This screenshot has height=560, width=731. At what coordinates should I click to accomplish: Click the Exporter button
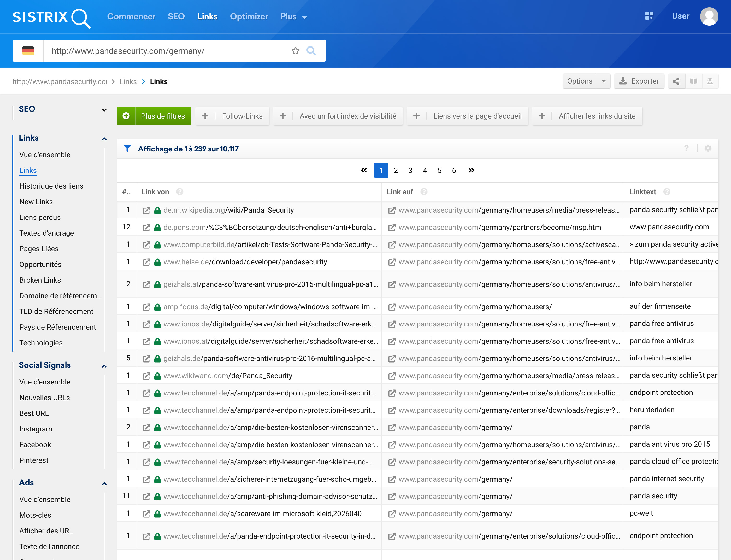(639, 81)
